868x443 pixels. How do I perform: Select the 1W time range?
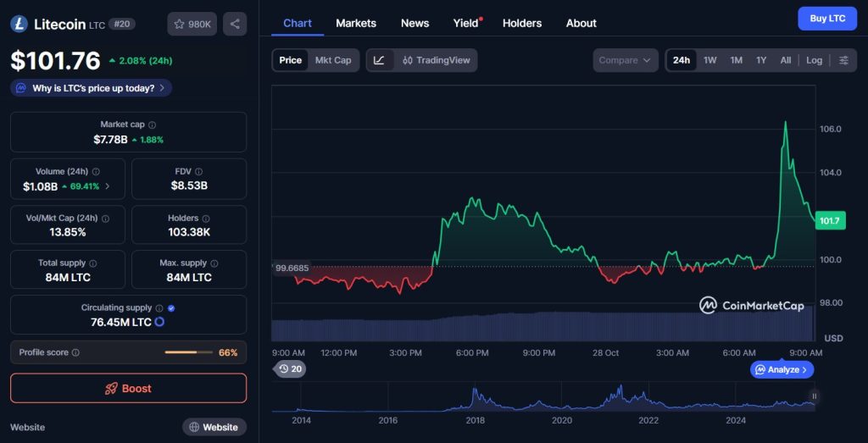(710, 60)
